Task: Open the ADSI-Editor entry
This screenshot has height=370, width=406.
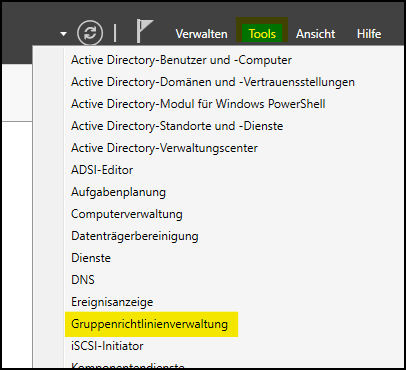Action: 102,170
